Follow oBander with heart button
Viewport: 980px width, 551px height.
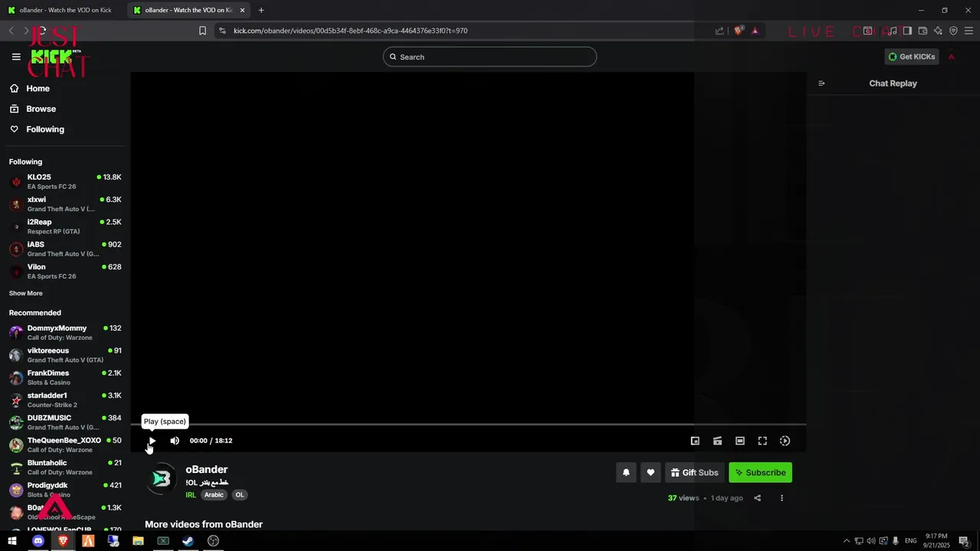pos(651,473)
